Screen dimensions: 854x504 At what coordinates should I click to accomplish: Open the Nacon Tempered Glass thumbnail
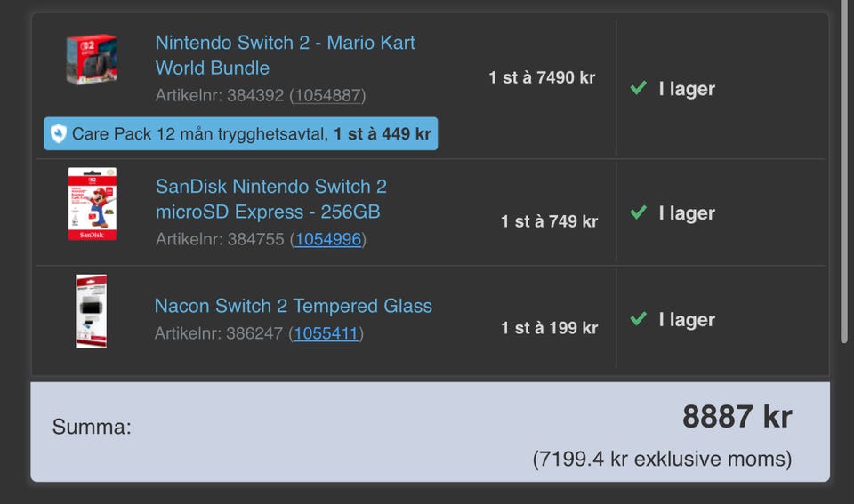coord(91,310)
